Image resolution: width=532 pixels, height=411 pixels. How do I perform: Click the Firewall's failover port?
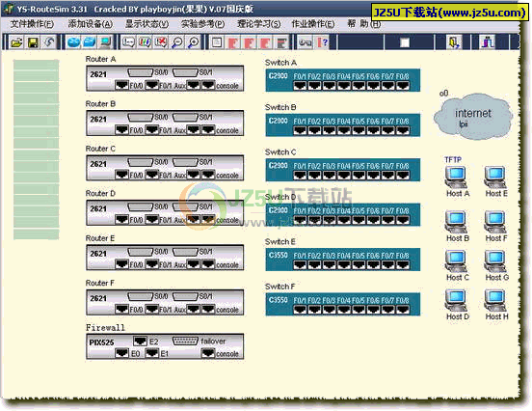click(185, 341)
